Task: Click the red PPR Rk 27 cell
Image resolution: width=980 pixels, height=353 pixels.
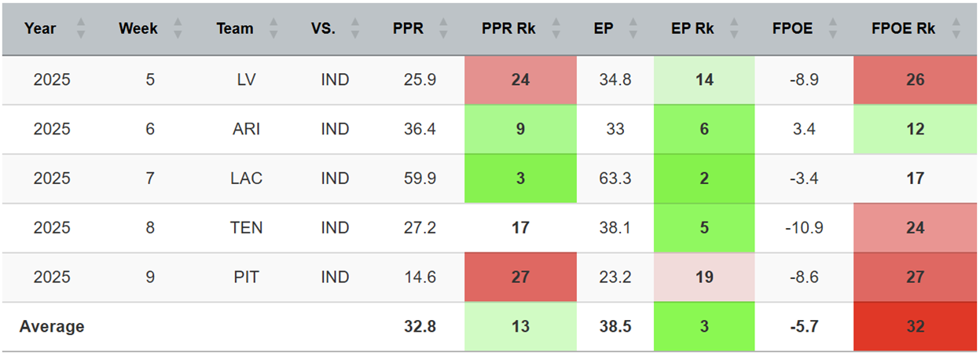Action: click(x=520, y=277)
